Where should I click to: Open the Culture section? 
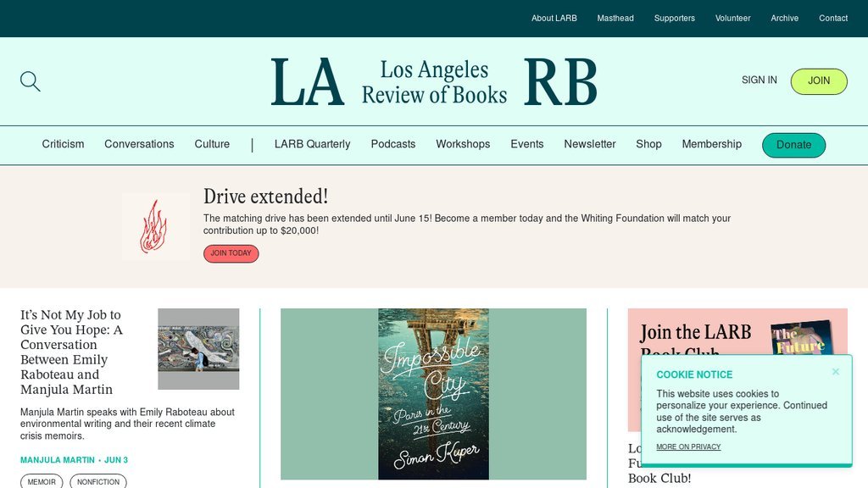tap(212, 144)
